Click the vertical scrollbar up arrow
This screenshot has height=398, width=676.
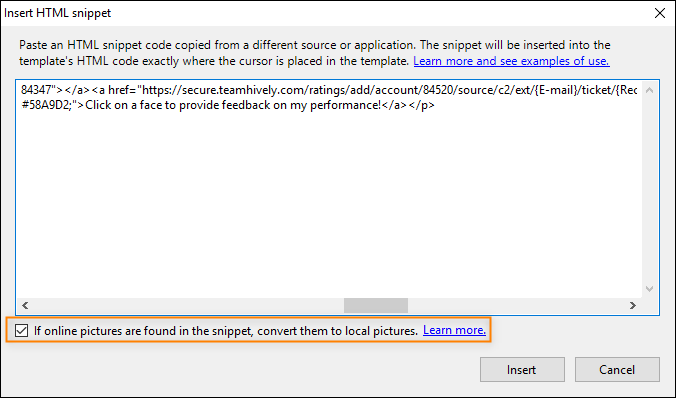(x=649, y=90)
